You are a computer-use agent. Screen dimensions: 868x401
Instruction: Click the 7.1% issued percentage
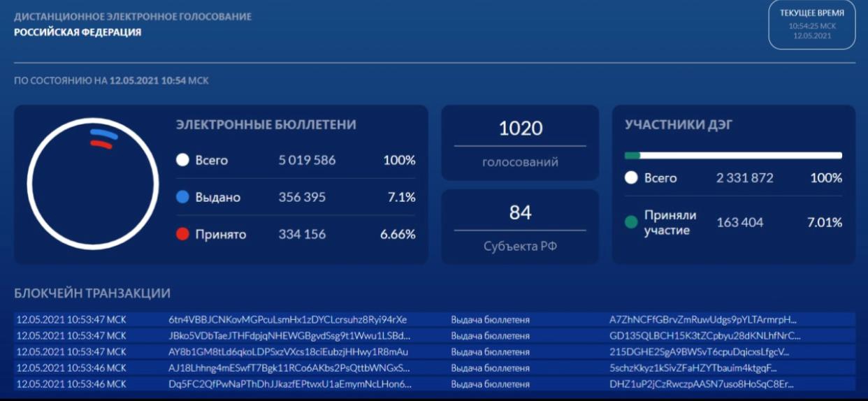[402, 198]
